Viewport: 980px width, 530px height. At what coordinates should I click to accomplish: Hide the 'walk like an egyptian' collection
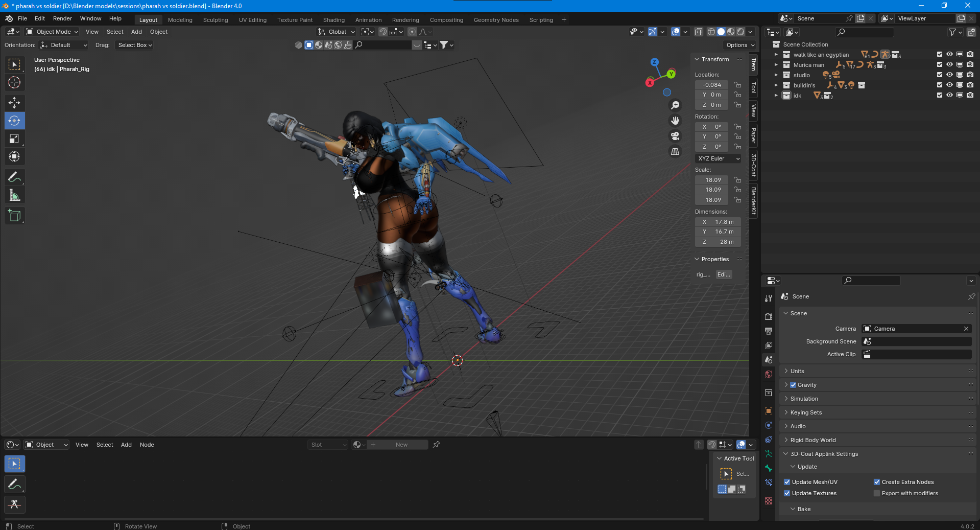point(949,55)
